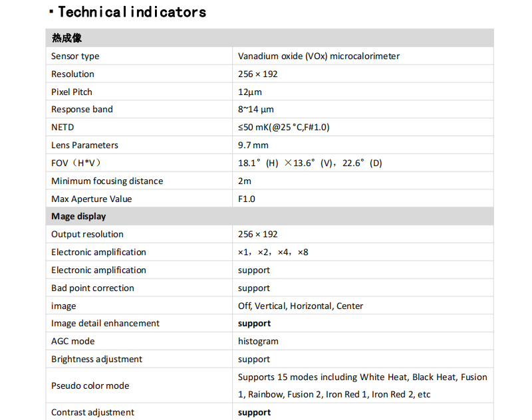Select the Pseudo color mode label
The width and height of the screenshot is (532, 420).
[x=90, y=386]
